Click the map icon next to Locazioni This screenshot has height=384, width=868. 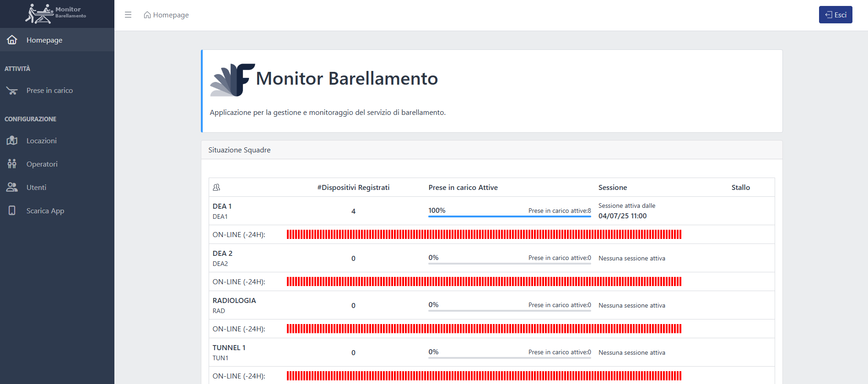pyautogui.click(x=12, y=141)
